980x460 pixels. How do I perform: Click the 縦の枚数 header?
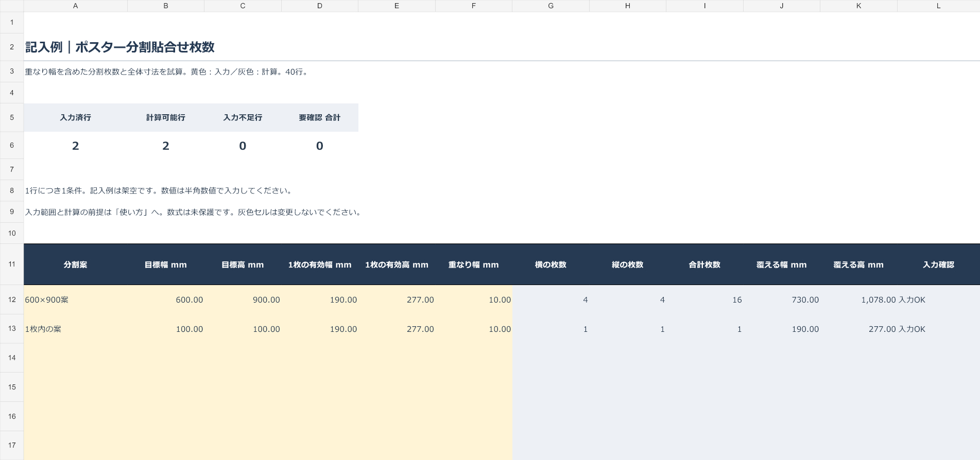(628, 264)
